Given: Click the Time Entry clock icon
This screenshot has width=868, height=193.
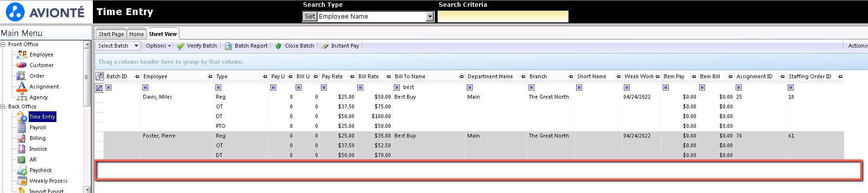Looking at the screenshot, I should coord(22,117).
